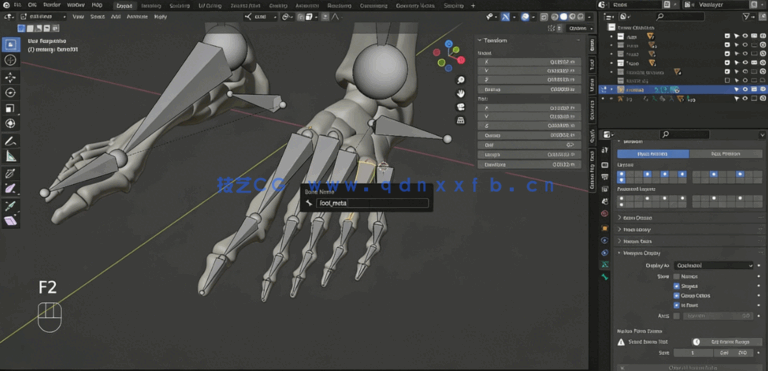
Task: Activate the 3D Cursor tool
Action: coord(11,60)
